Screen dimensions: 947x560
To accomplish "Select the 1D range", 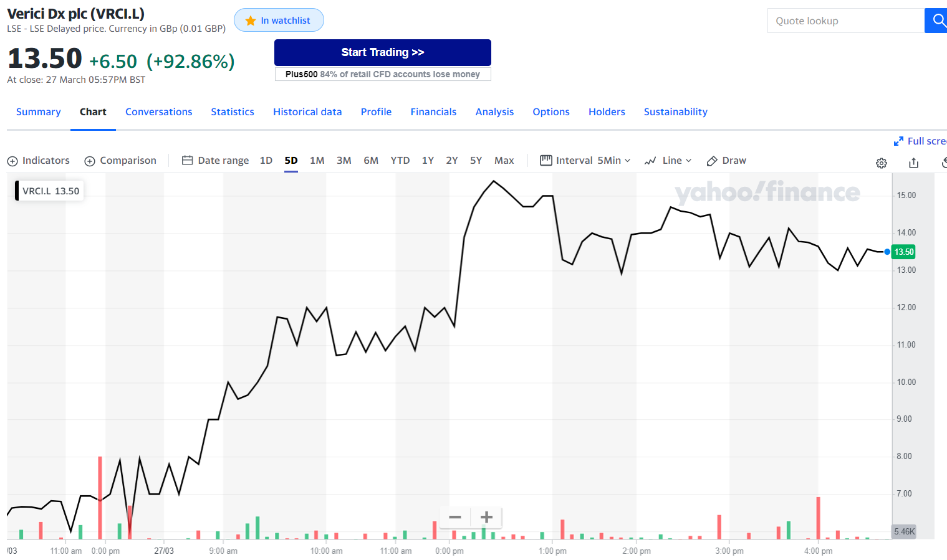I will tap(266, 160).
